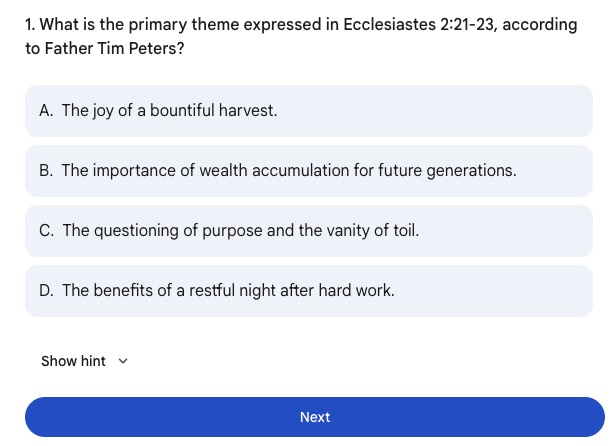
Task: Click the letter 'C.' option label
Action: coord(47,231)
